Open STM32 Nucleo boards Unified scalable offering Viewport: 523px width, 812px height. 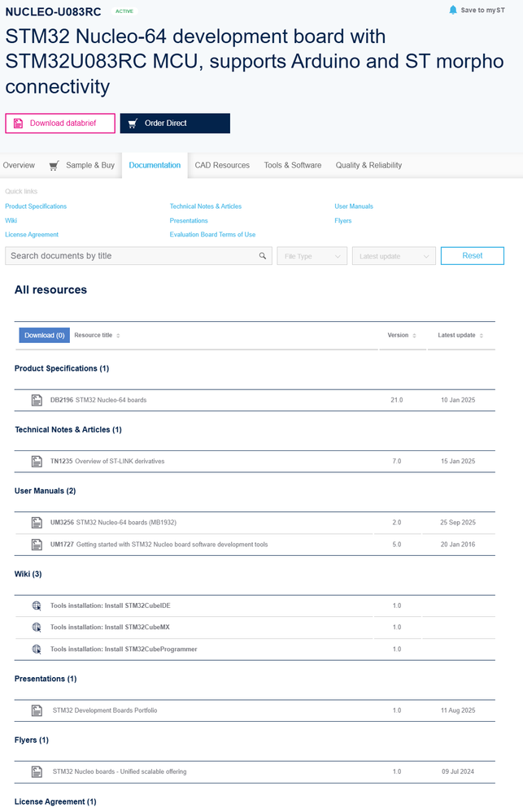click(120, 771)
